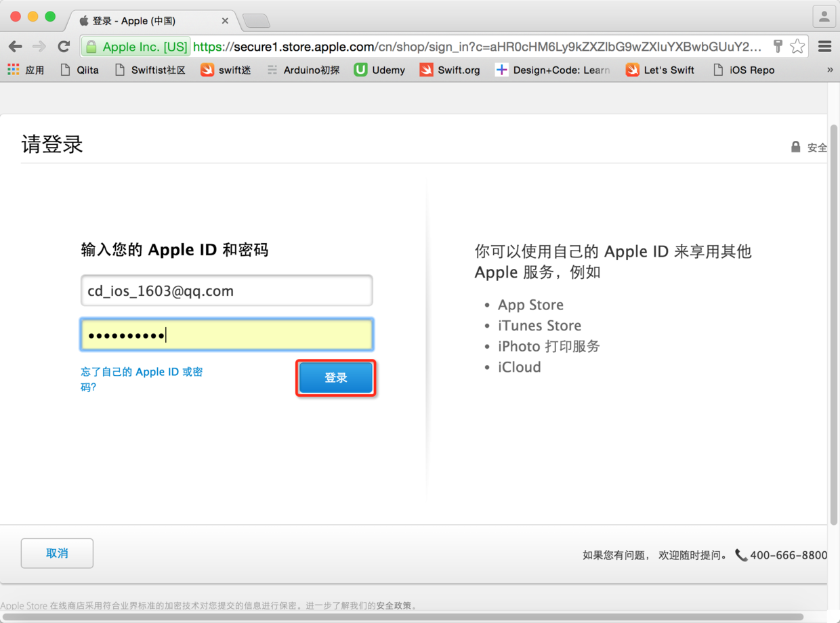
Task: Click the iTunes Store list item
Action: [x=539, y=326]
